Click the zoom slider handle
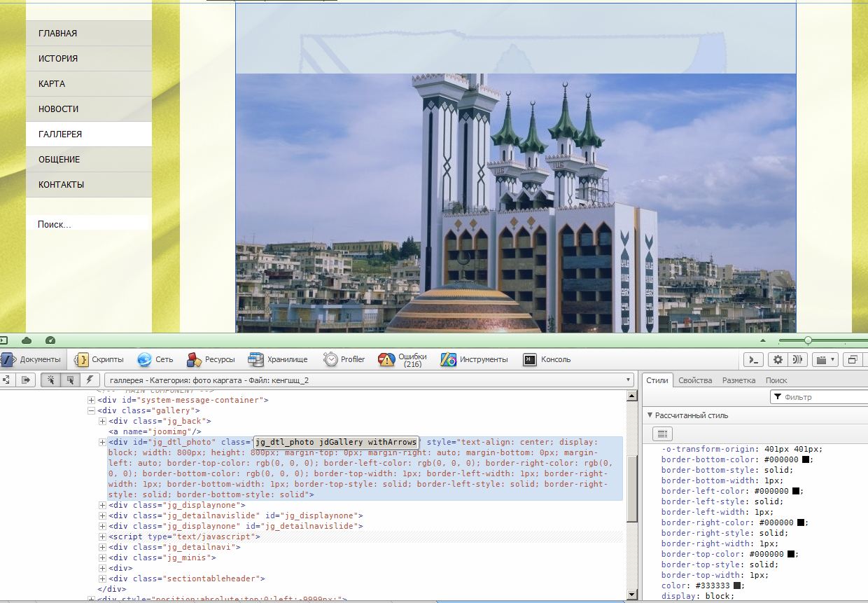Viewport: 868px width, 603px height. click(x=808, y=340)
